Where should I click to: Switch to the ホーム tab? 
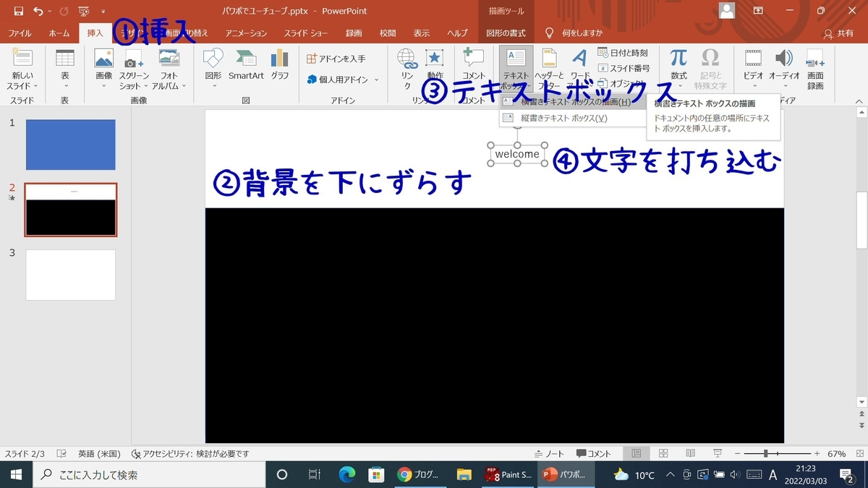coord(59,33)
